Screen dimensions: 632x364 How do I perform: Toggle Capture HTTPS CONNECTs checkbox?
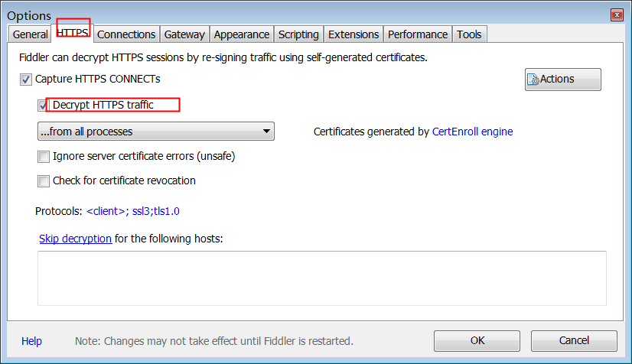pos(26,80)
